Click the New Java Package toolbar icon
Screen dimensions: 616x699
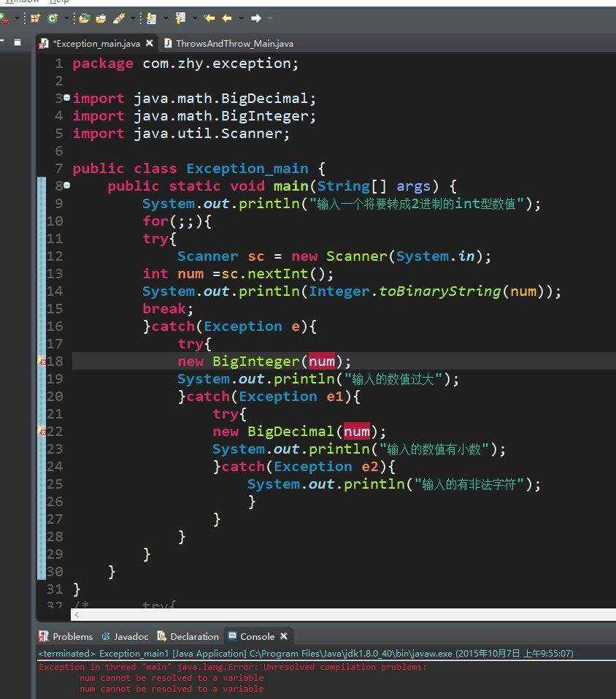35,18
